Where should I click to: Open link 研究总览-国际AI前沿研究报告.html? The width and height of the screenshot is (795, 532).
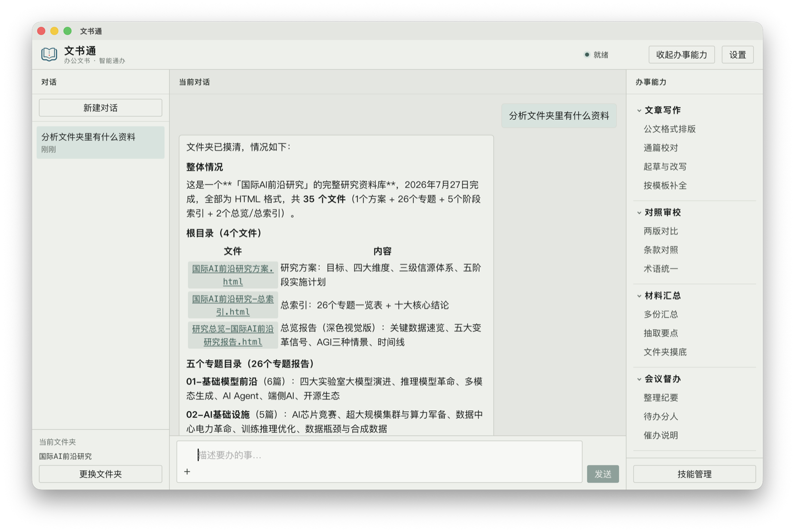click(233, 335)
